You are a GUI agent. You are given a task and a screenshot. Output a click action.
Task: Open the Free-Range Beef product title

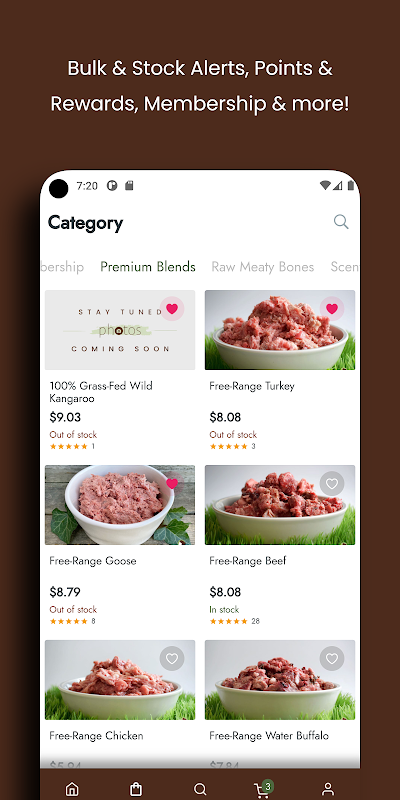pyautogui.click(x=248, y=561)
